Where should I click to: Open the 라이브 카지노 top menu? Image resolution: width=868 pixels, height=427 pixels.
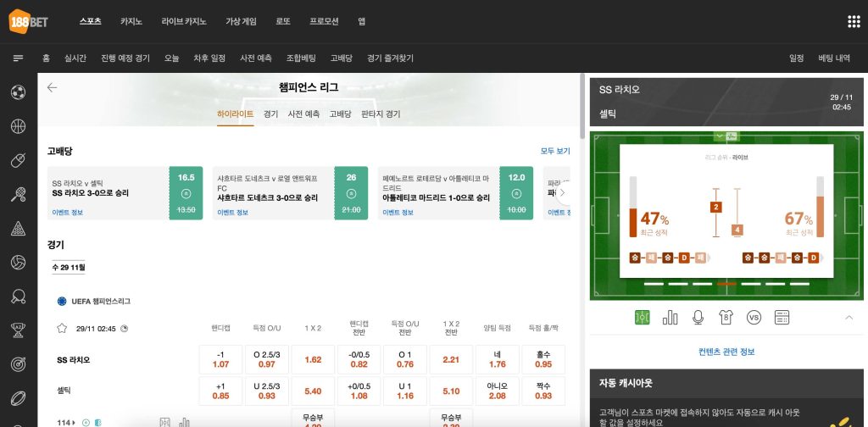pos(184,21)
